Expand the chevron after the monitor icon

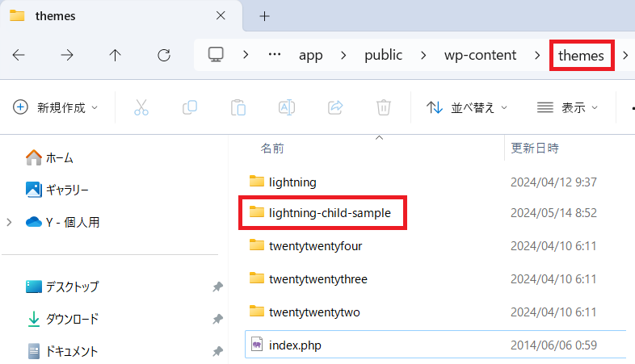[246, 55]
